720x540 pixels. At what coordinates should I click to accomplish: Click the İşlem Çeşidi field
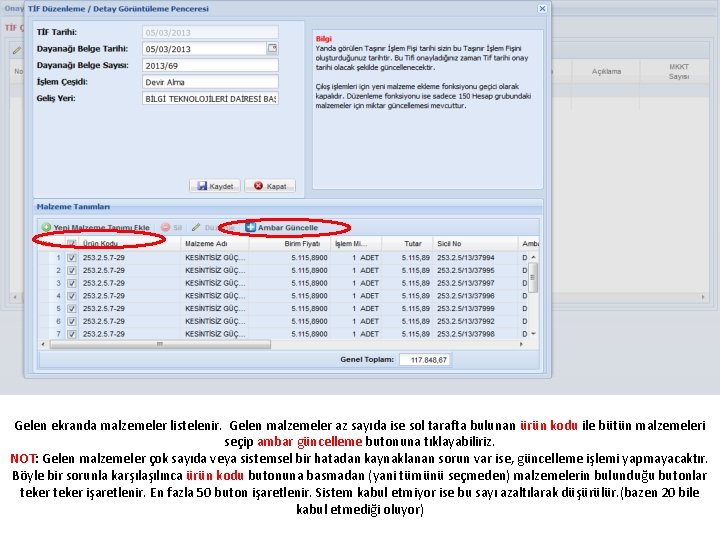click(x=210, y=82)
